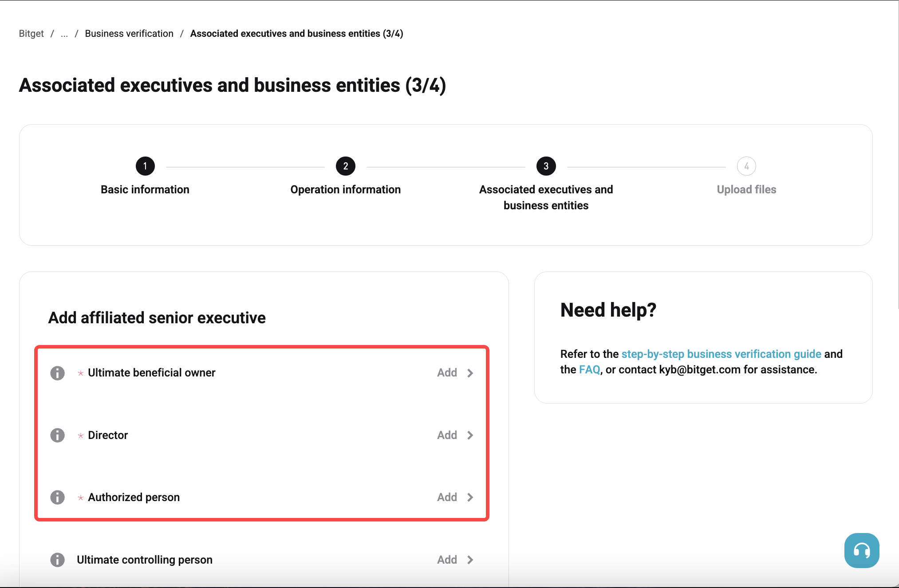The image size is (899, 588).
Task: Click info icon beside Ultimate beneficial owner
Action: (x=57, y=373)
